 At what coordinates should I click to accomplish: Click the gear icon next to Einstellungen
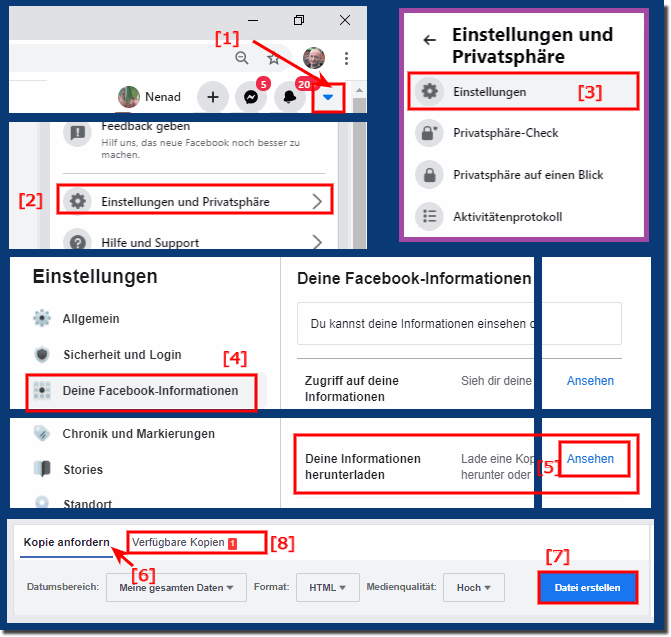429,91
